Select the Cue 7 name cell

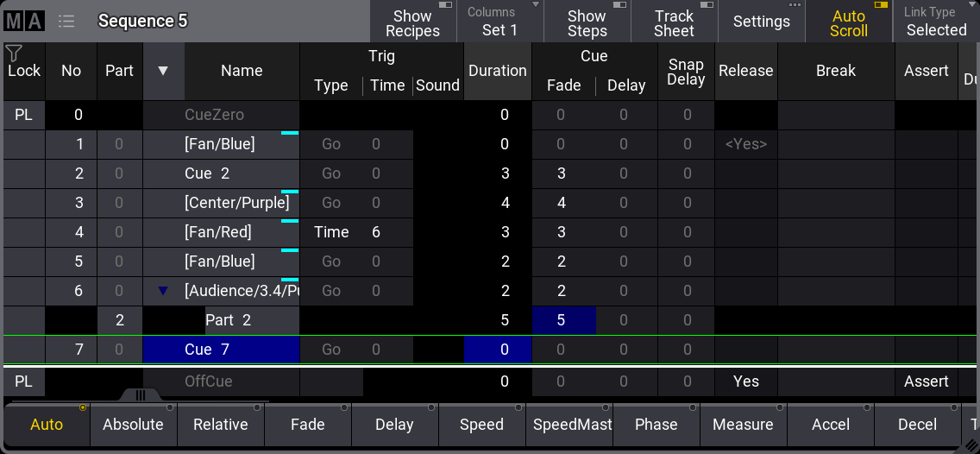221,350
